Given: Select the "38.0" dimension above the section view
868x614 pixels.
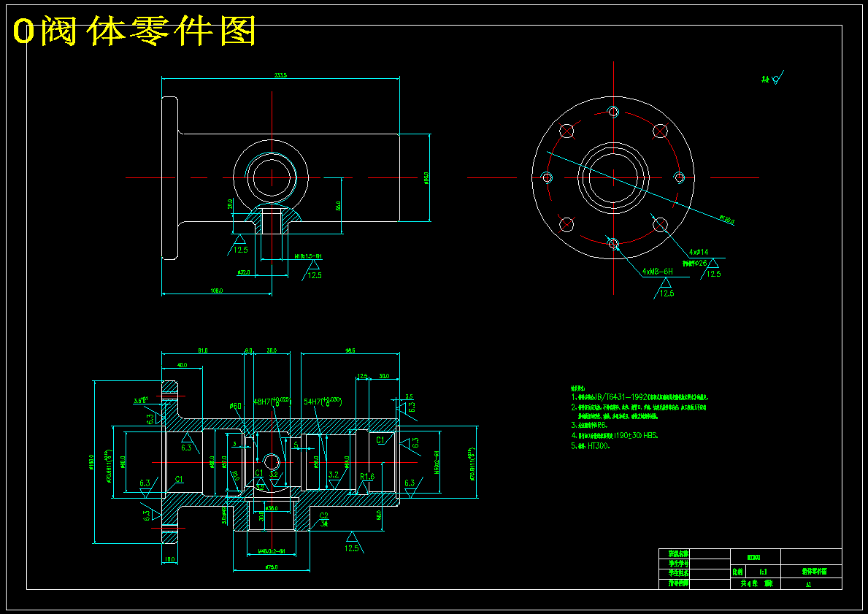Looking at the screenshot, I should (x=272, y=350).
